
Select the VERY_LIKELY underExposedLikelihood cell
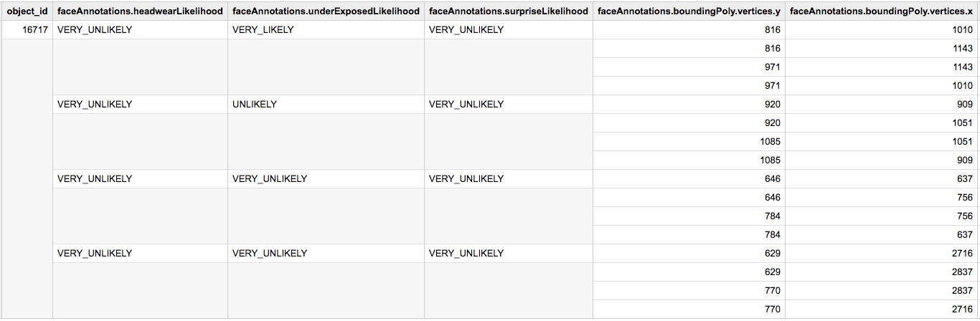point(263,30)
